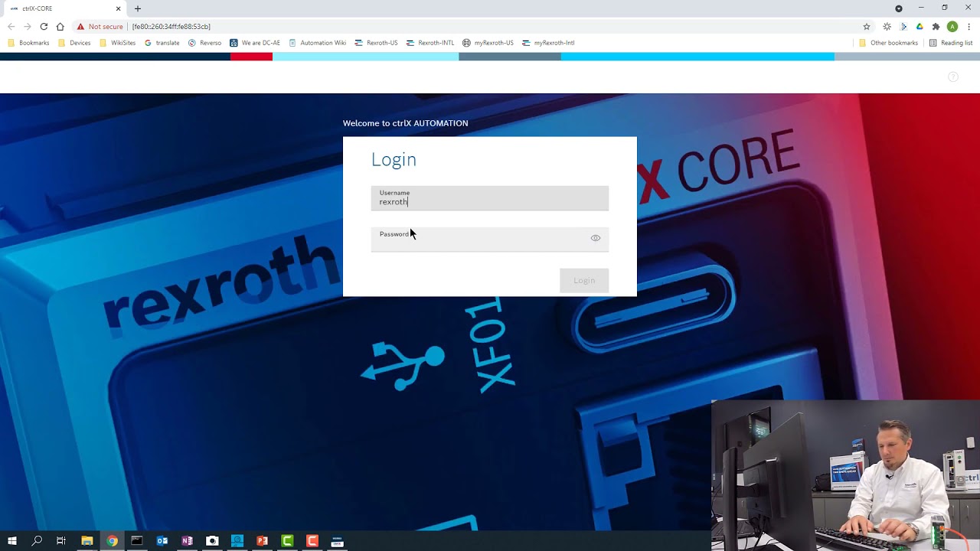
Task: Open the myRexroth-Intl bookmark
Action: 548,43
